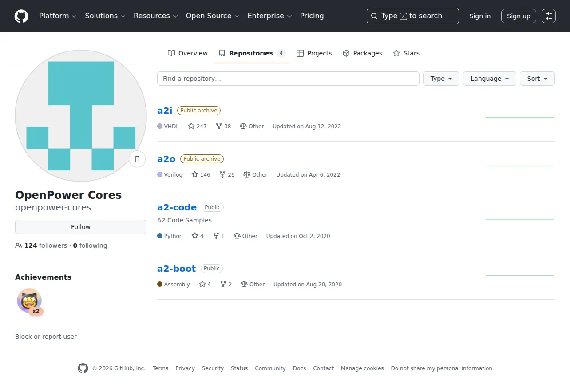The height and width of the screenshot is (392, 570).
Task: Expand the Enterprise menu
Action: (269, 16)
